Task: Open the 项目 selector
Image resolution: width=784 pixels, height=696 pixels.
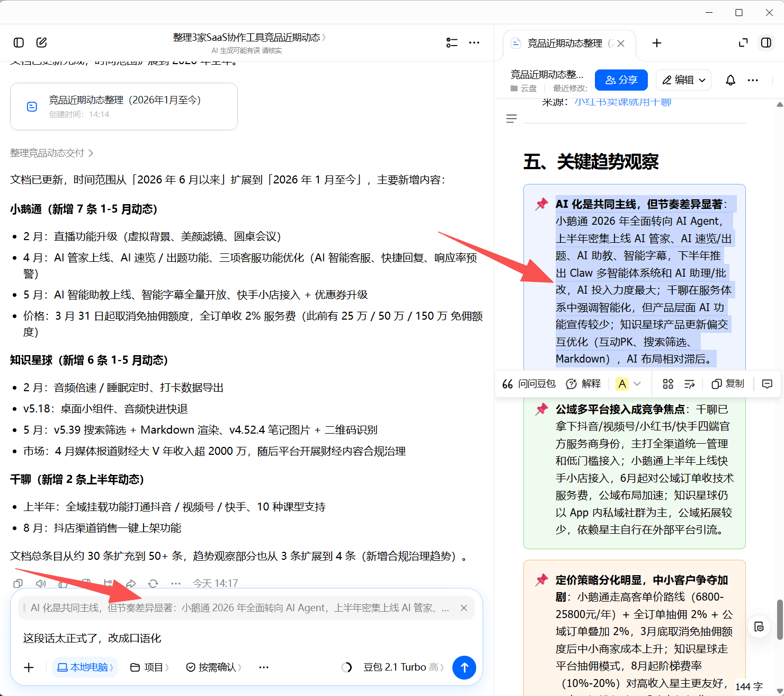Action: click(x=149, y=667)
